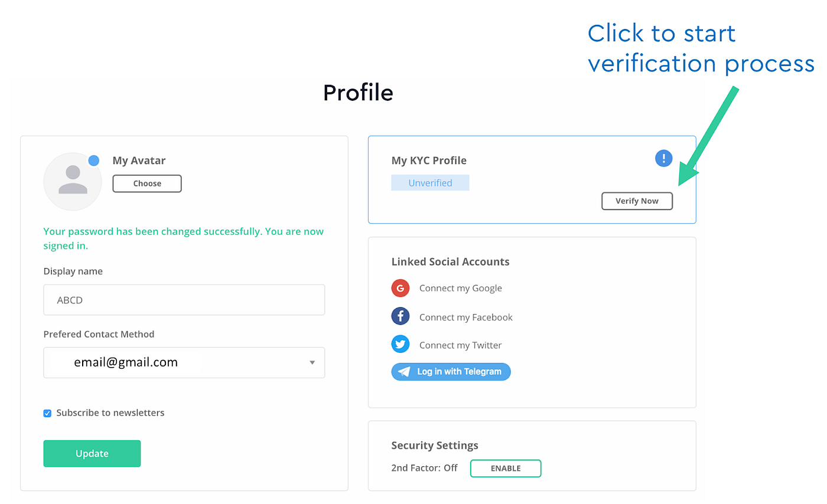Click the avatar placeholder image
The image size is (827, 504).
[73, 181]
